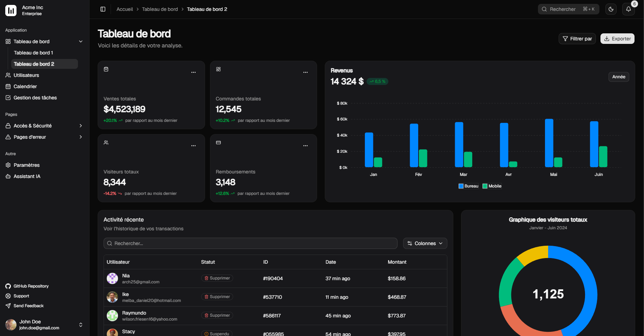644x336 pixels.
Task: Open the Filtrer par filter menu
Action: click(x=577, y=39)
